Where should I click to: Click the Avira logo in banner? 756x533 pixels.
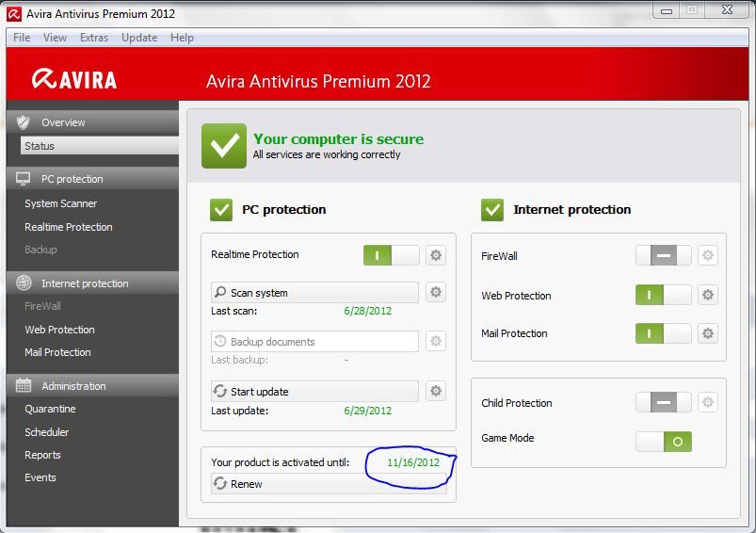[74, 79]
